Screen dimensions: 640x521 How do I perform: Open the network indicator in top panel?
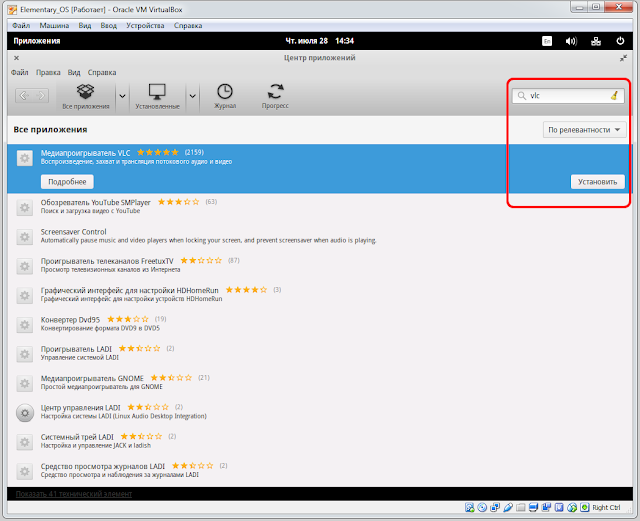point(596,41)
